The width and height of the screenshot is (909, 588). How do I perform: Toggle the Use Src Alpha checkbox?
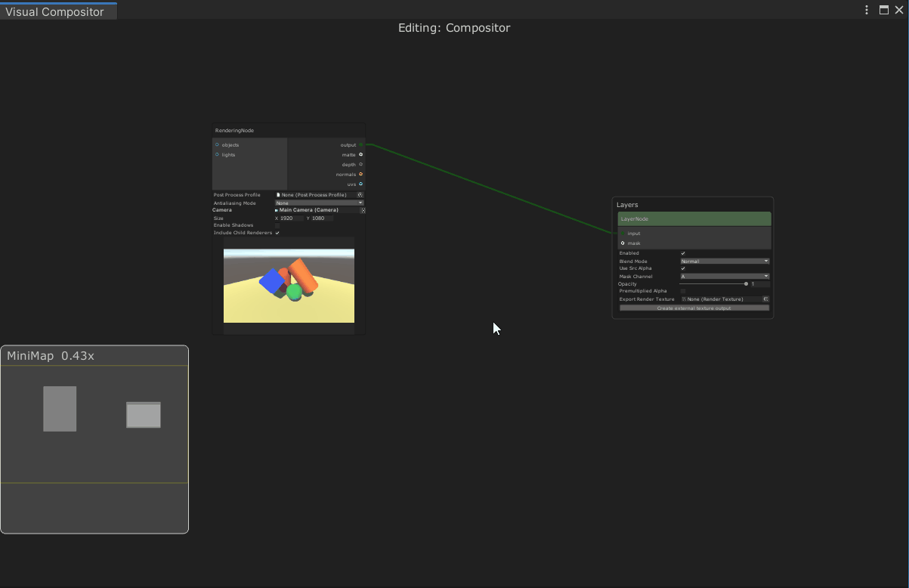point(683,268)
